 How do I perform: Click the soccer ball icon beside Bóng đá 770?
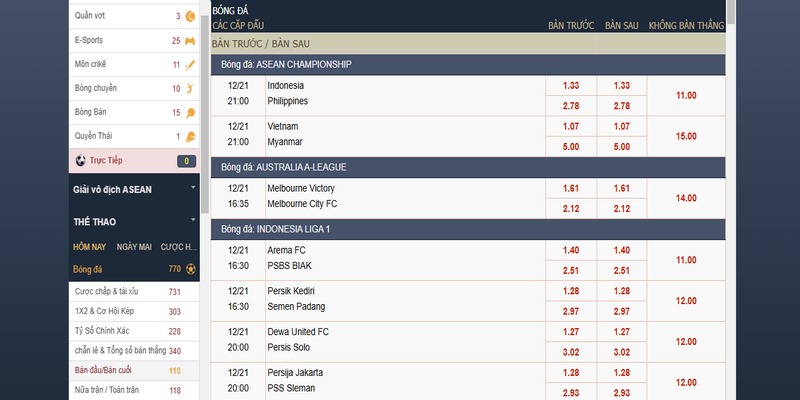coord(190,269)
